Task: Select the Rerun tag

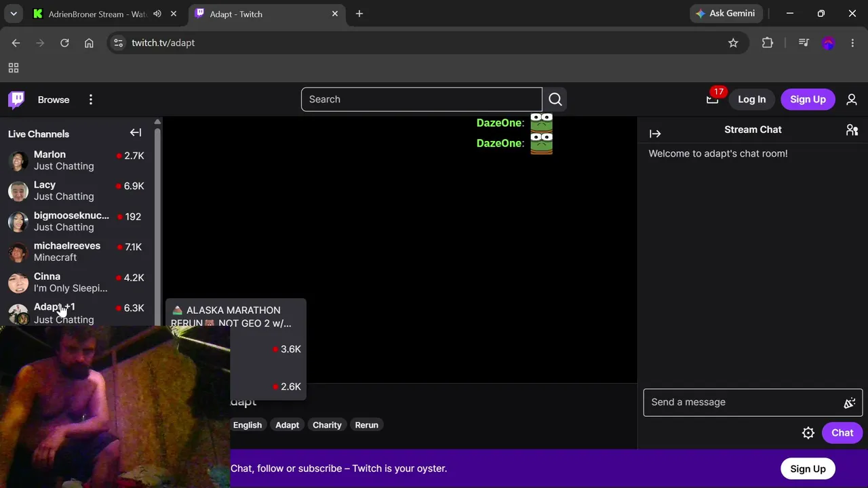Action: 366,425
